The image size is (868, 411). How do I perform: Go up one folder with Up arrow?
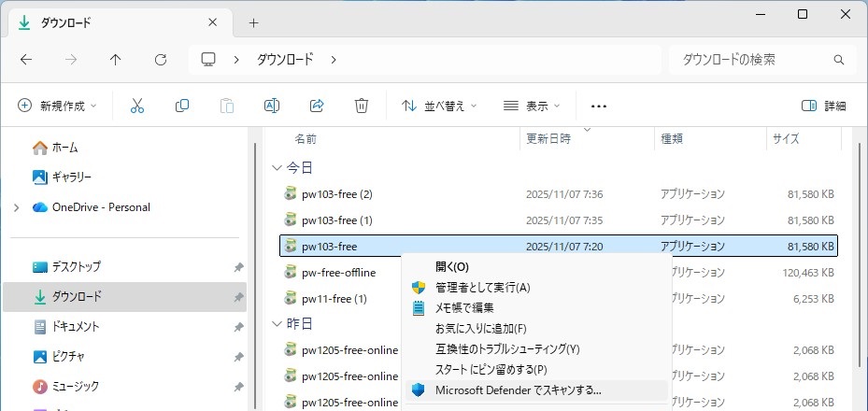(116, 60)
